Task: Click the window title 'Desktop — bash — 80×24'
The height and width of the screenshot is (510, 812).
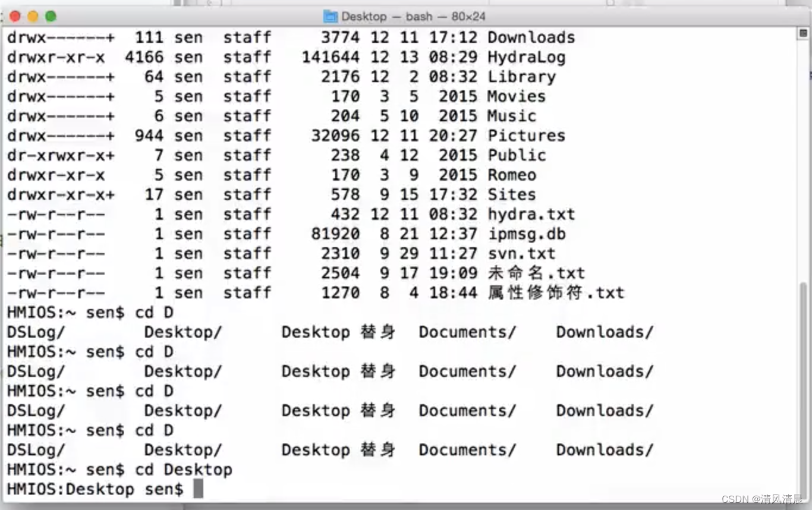Action: tap(413, 16)
